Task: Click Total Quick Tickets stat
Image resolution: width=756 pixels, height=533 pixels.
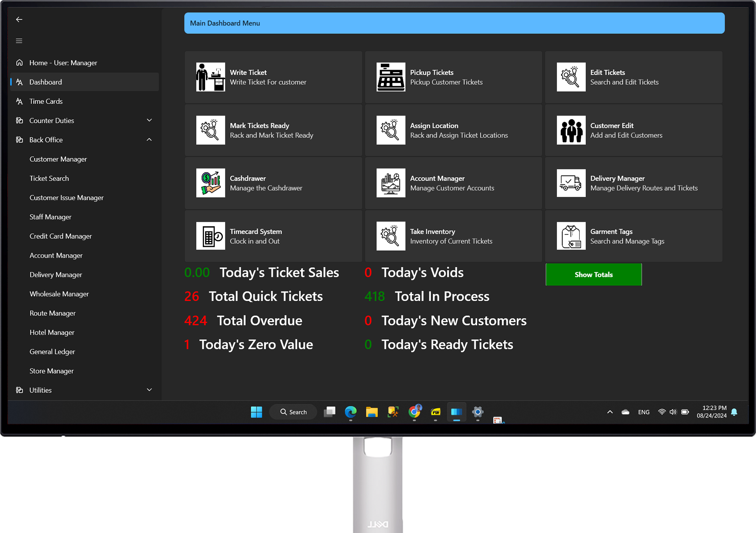Action: point(254,296)
